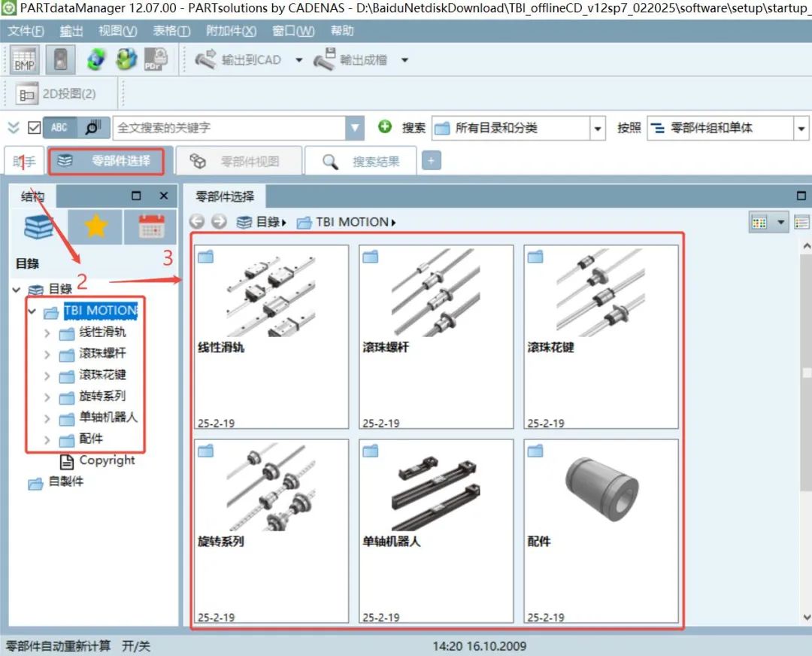Viewport: 812px width, 656px height.
Task: Open the 输出 menu
Action: tap(71, 31)
